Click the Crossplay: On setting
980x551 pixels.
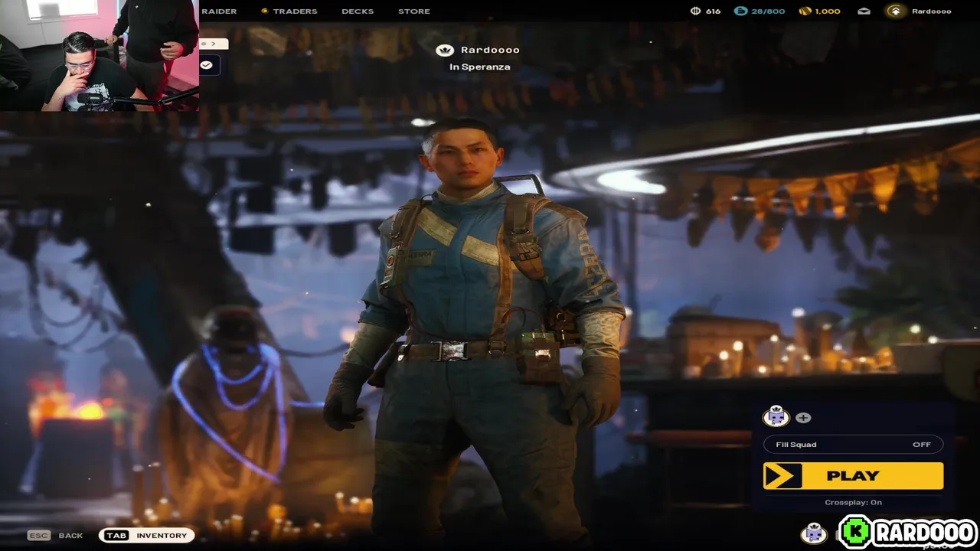pos(853,503)
